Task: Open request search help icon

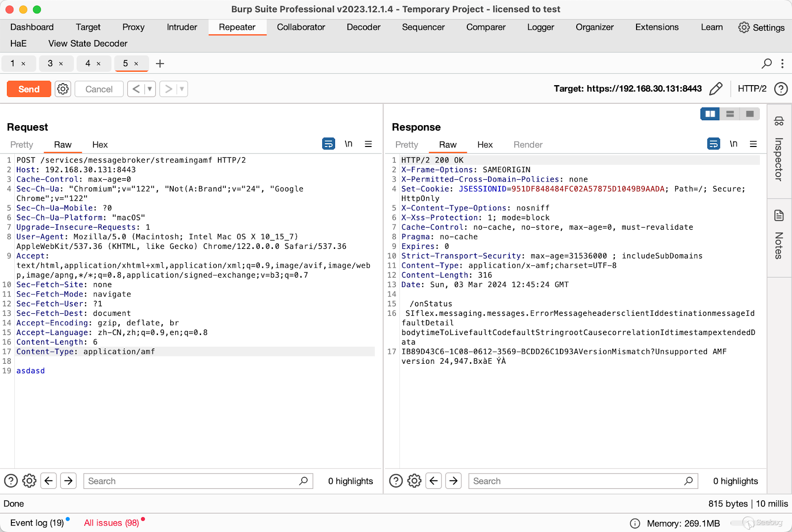Action: 11,481
